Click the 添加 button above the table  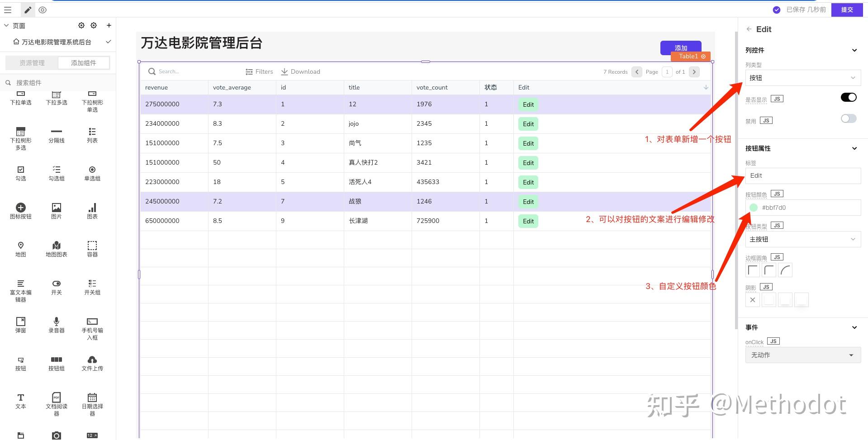click(681, 47)
